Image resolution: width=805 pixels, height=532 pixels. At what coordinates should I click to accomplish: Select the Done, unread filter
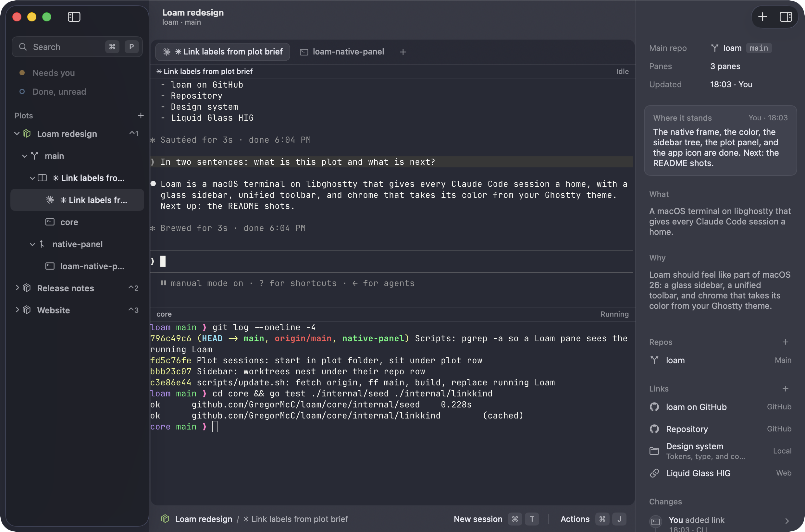pyautogui.click(x=59, y=91)
